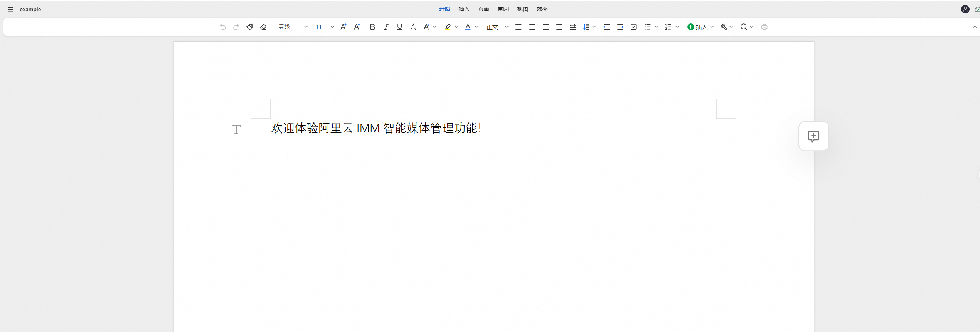980x332 pixels.
Task: Open the wrench tools icon
Action: [724, 27]
